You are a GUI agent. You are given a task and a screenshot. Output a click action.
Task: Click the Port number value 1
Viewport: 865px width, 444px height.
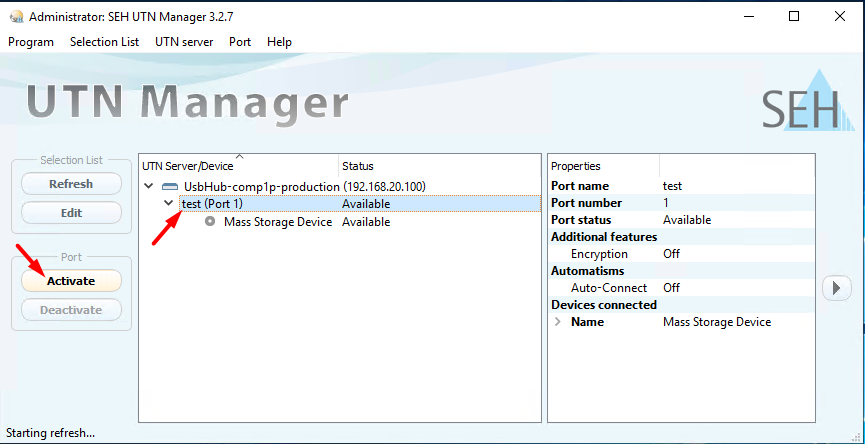click(666, 203)
